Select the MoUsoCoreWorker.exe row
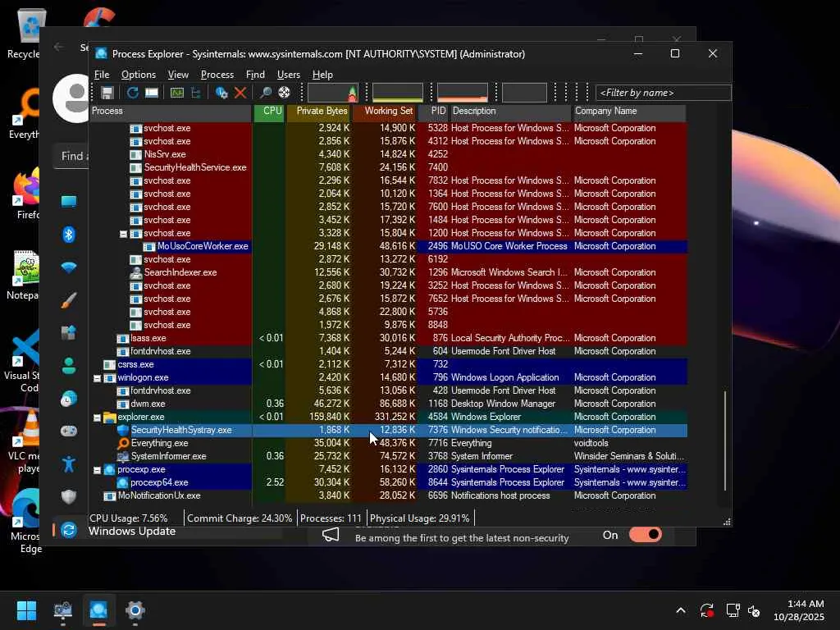Image resolution: width=840 pixels, height=630 pixels. pos(388,246)
